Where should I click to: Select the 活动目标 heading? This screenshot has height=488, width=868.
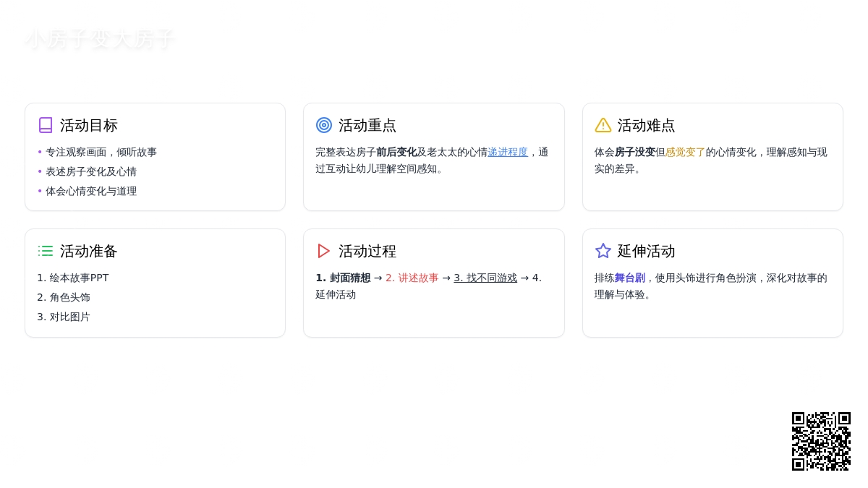[89, 125]
